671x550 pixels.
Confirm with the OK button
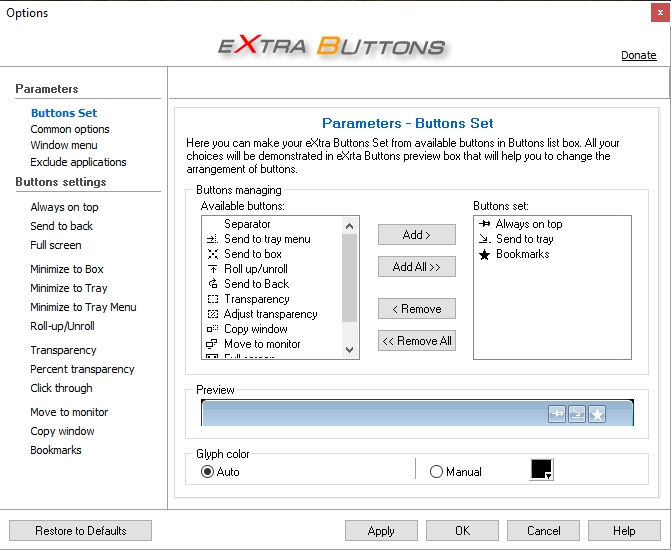462,531
